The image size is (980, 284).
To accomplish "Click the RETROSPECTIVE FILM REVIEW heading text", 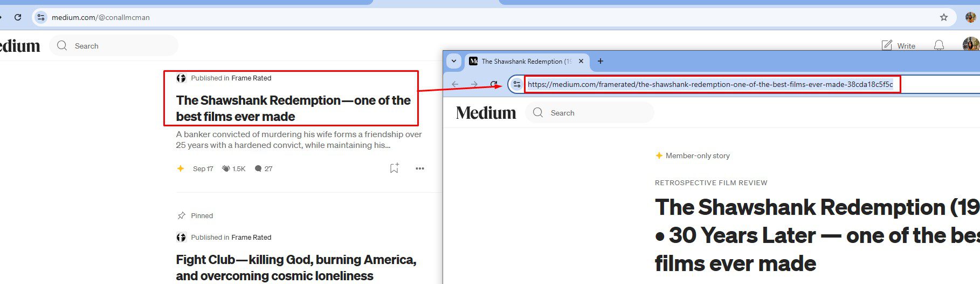I will [711, 183].
